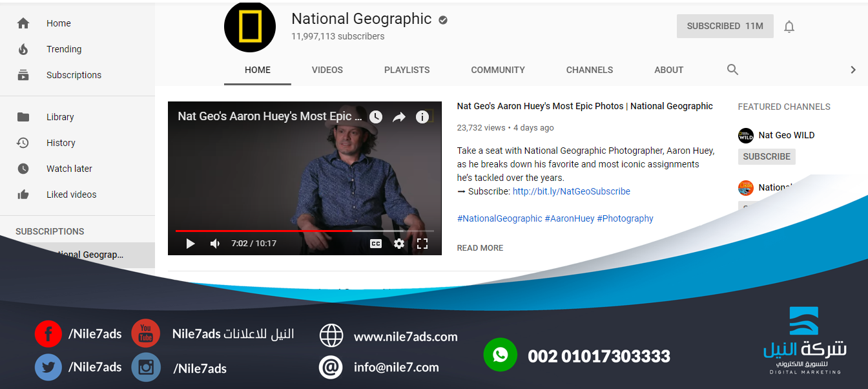868x389 pixels.
Task: Click the #NationalGeographic hashtag
Action: pyautogui.click(x=500, y=218)
